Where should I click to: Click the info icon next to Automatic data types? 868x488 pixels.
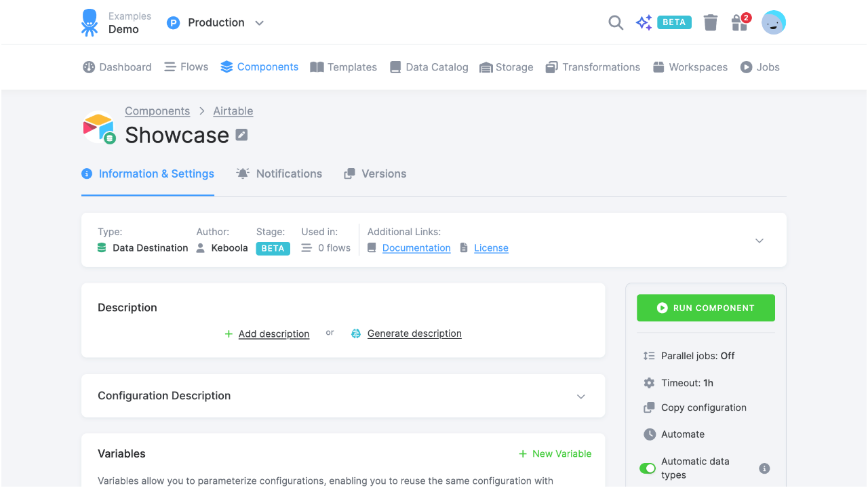click(764, 468)
